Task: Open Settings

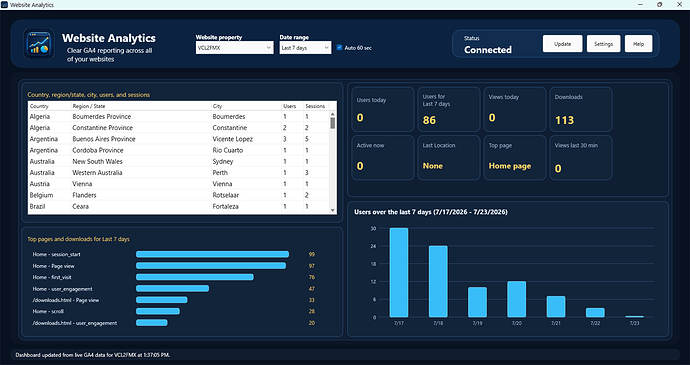Action: pyautogui.click(x=603, y=44)
